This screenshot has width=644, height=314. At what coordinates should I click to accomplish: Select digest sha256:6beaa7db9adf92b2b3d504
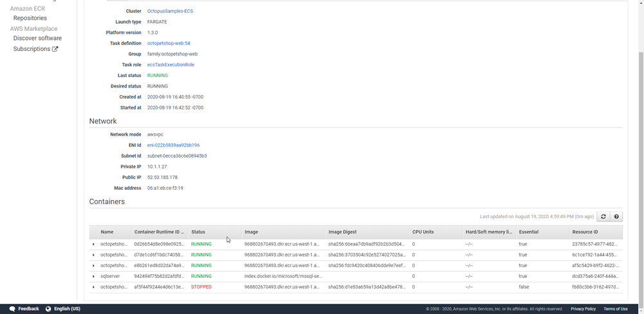click(366, 245)
